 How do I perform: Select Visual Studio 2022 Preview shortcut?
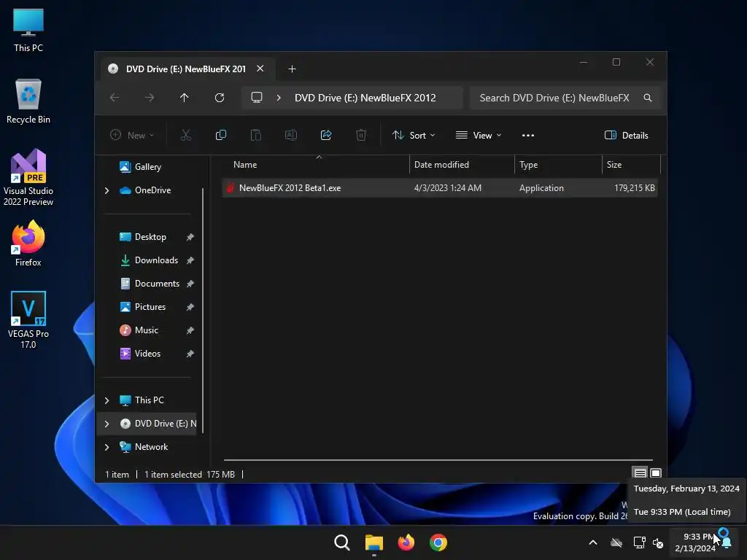[x=28, y=177]
